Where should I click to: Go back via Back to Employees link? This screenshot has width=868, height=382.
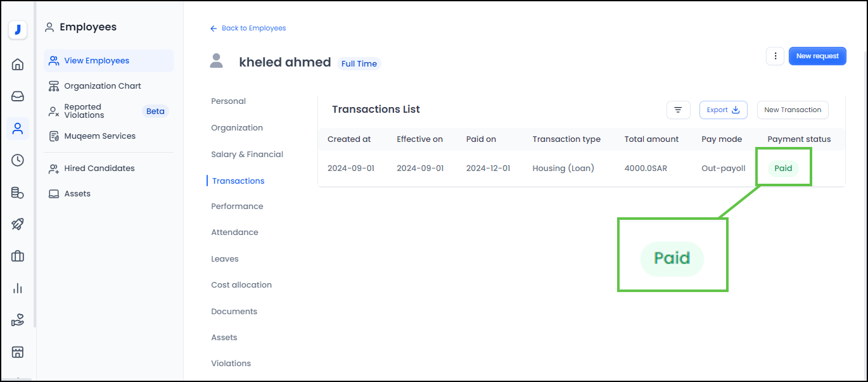pos(248,29)
